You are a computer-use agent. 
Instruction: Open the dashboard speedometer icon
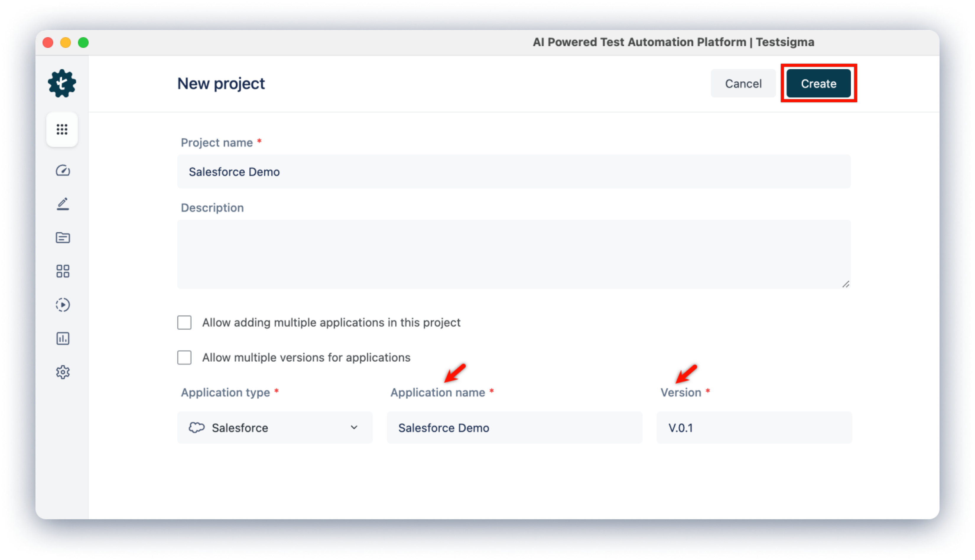(x=63, y=170)
